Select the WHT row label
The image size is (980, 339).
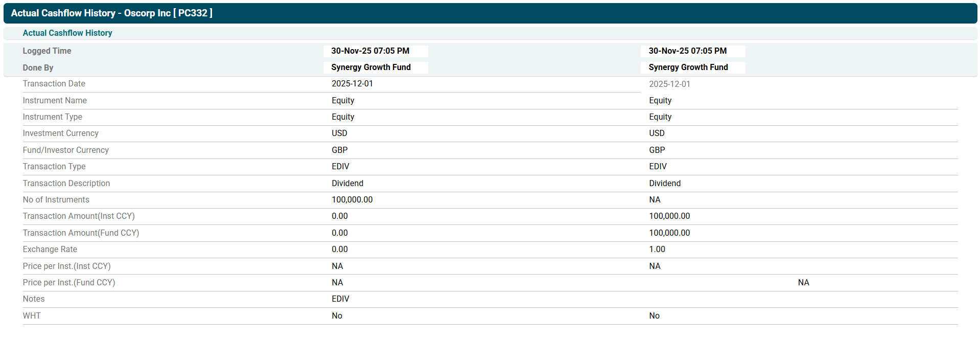click(x=32, y=316)
